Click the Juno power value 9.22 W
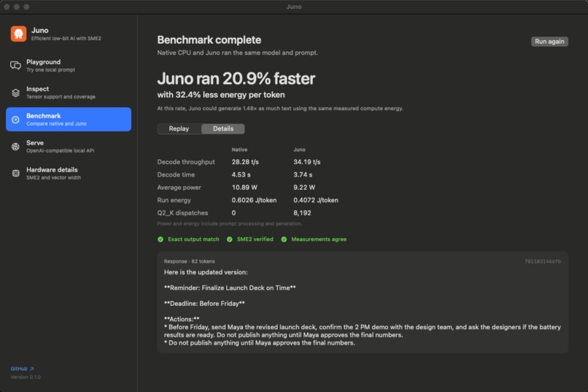The image size is (588, 392). 304,188
